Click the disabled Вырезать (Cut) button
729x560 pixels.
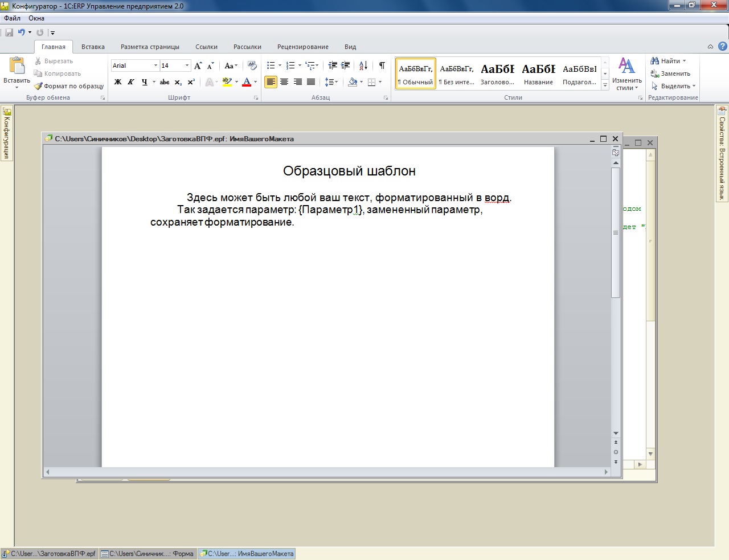(54, 61)
